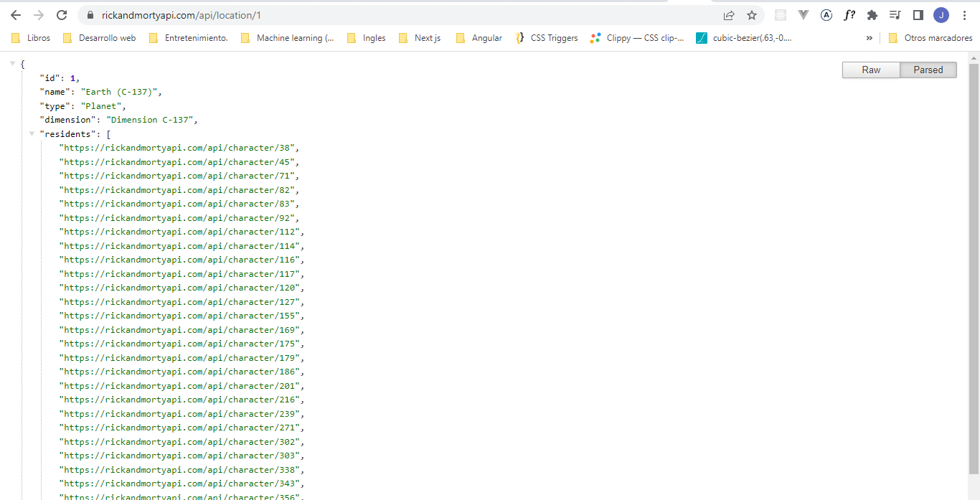View site information via the padlock icon

[90, 14]
